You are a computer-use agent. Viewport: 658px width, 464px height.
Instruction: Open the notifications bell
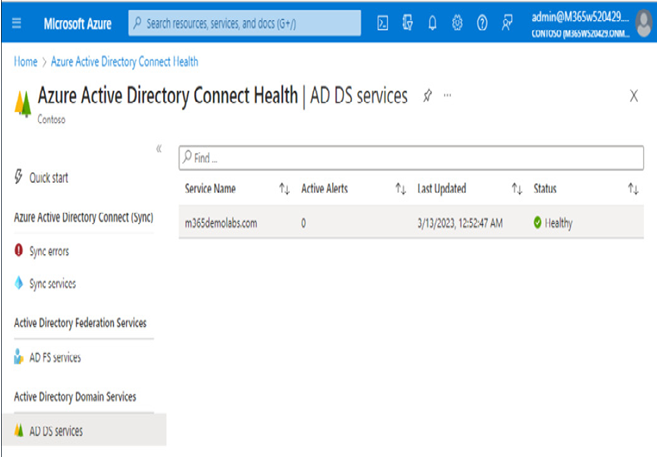(x=432, y=23)
